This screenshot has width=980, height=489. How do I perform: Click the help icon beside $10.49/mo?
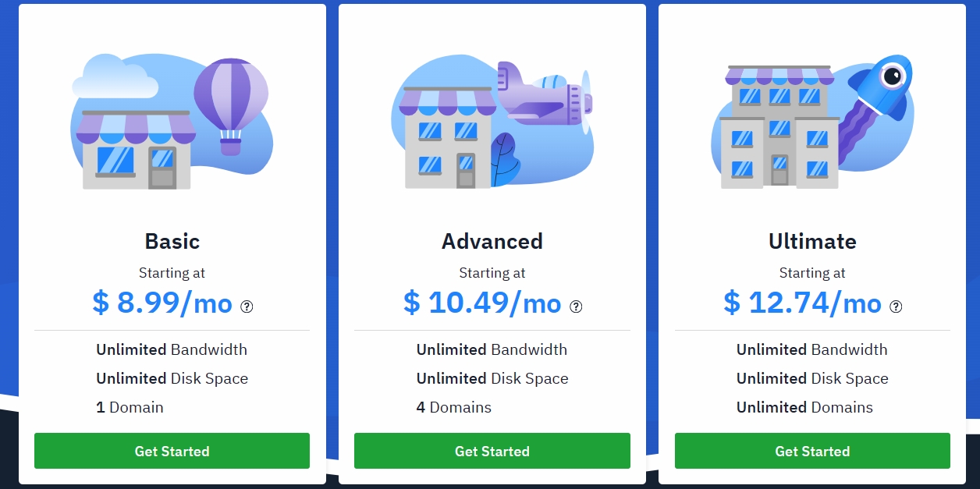(576, 307)
